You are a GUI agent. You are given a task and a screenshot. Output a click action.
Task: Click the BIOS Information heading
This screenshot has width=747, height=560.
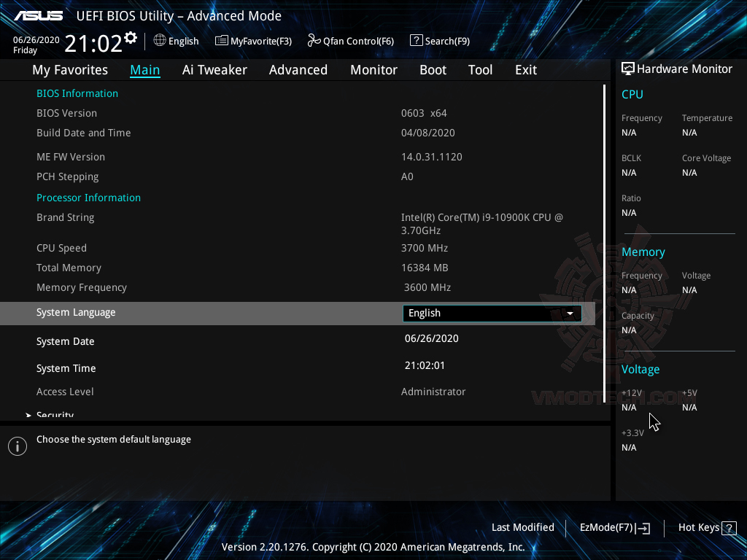[x=77, y=93]
